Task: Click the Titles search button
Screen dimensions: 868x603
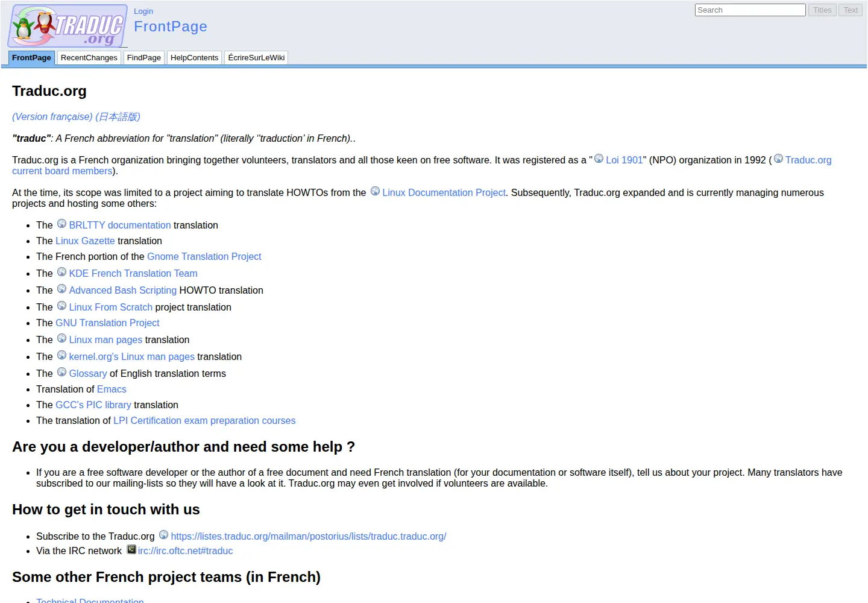Action: (822, 10)
